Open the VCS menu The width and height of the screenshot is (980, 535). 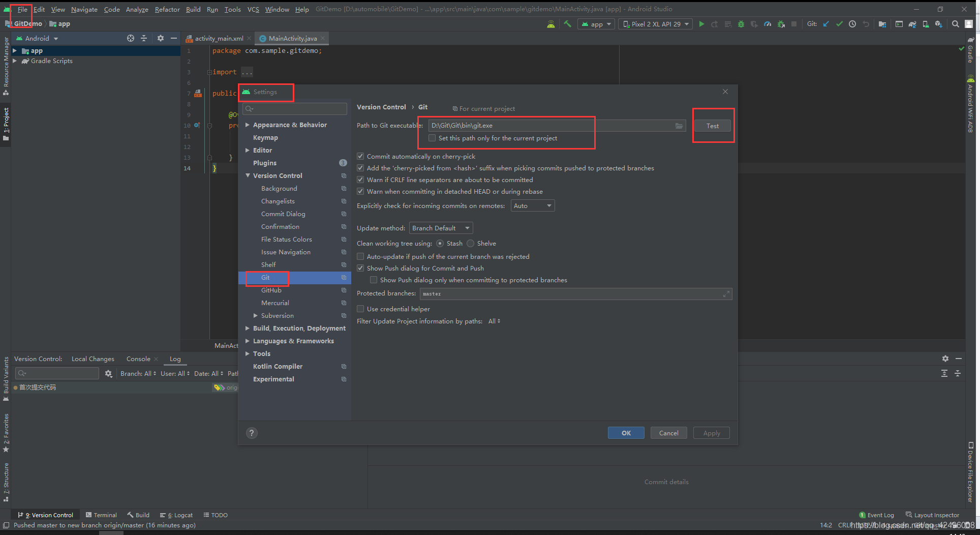coord(253,9)
